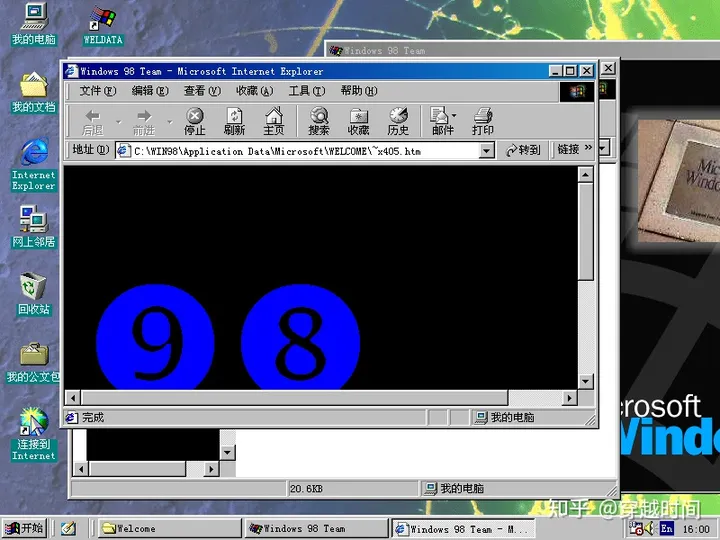Image resolution: width=720 pixels, height=540 pixels.
Task: Click the Back (后退) toolbar button
Action: tap(93, 122)
